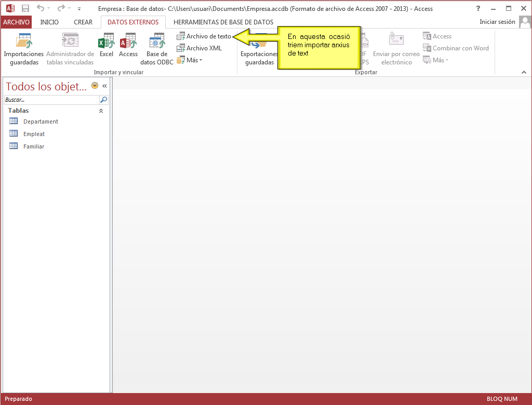Click the Access application logo icon
This screenshot has height=405, width=532.
coord(10,8)
